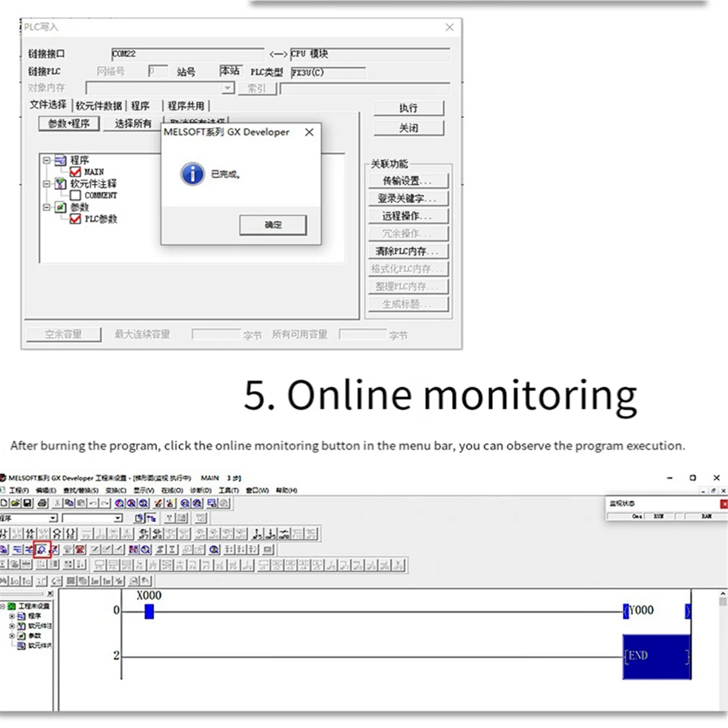Click the 参数 icon in PLC write tree
The width and height of the screenshot is (728, 728).
[60, 207]
